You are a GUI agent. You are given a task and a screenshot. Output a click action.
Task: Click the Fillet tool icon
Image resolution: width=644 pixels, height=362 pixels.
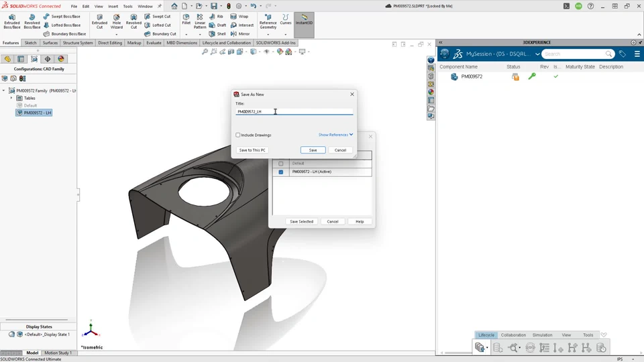(x=186, y=20)
